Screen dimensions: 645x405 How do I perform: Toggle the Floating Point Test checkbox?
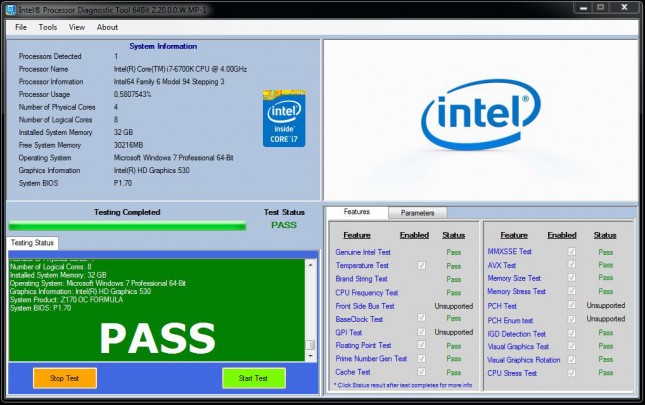pos(421,345)
